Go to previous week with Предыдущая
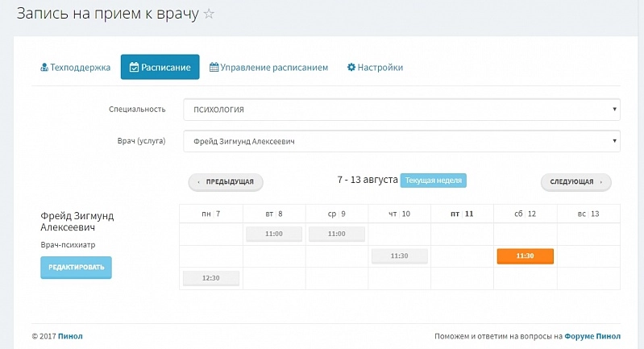644x349 pixels. tap(226, 182)
